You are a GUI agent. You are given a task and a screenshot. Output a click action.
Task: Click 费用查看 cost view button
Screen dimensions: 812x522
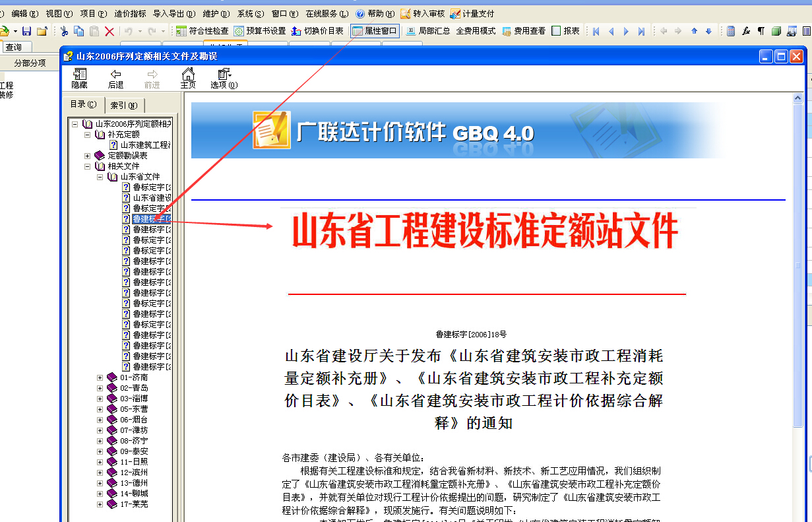pos(524,31)
